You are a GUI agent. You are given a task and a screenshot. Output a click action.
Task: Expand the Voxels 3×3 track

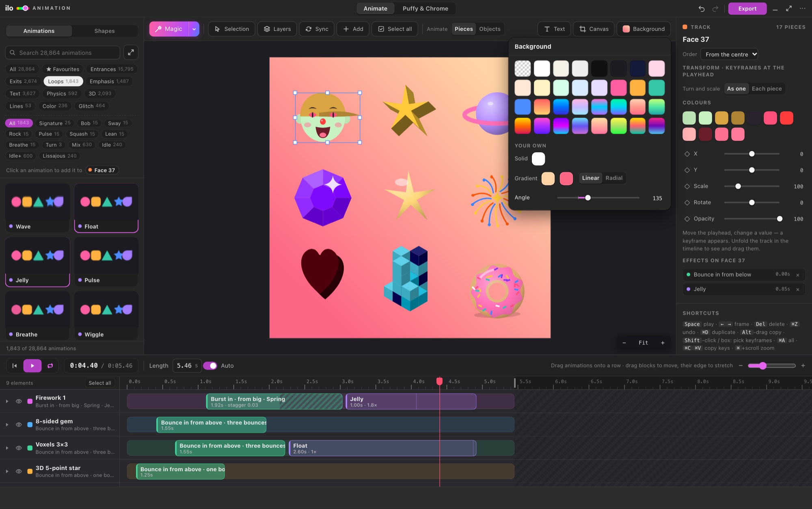(x=7, y=448)
